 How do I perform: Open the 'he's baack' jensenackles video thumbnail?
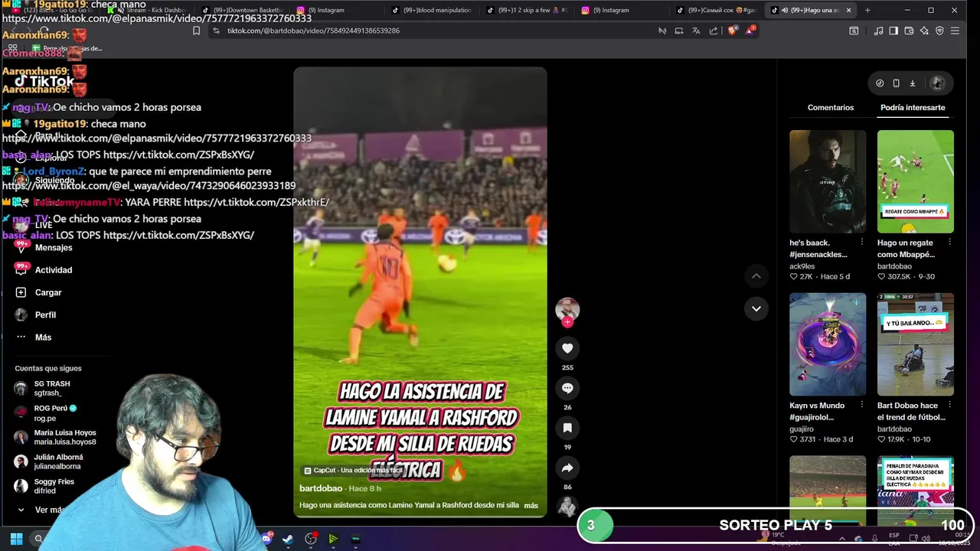828,181
